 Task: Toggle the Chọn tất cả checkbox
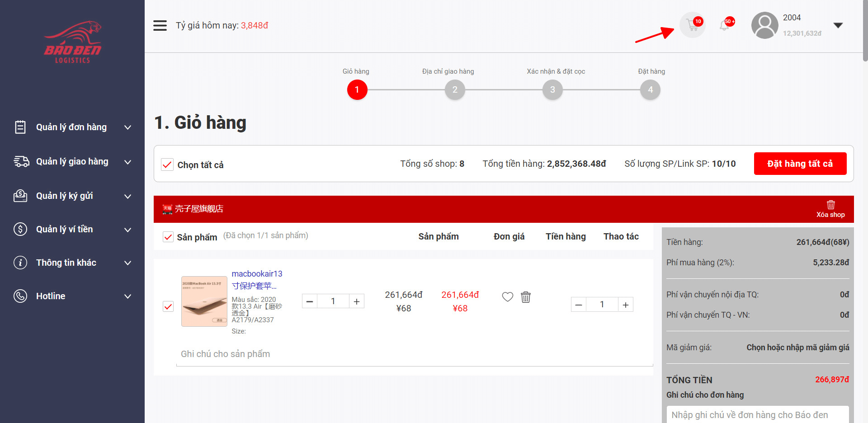[167, 164]
